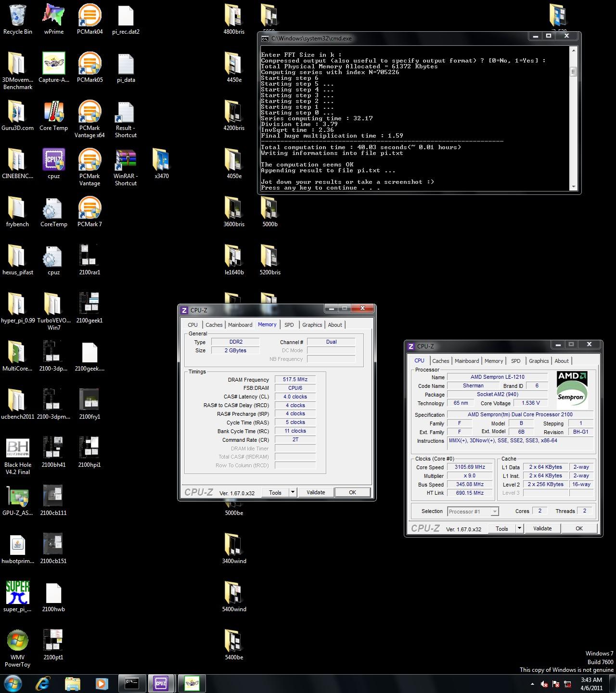
Task: Switch to cmd taskbar button
Action: pyautogui.click(x=132, y=683)
